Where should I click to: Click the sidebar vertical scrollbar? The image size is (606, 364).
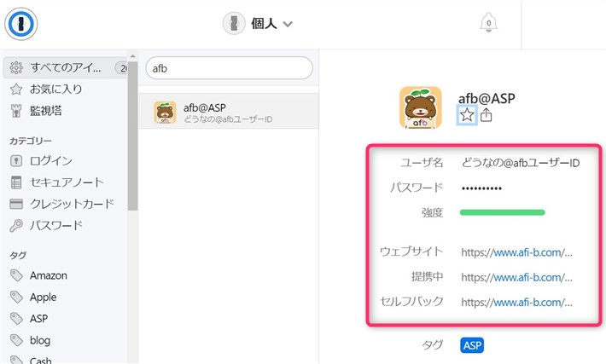(x=132, y=136)
